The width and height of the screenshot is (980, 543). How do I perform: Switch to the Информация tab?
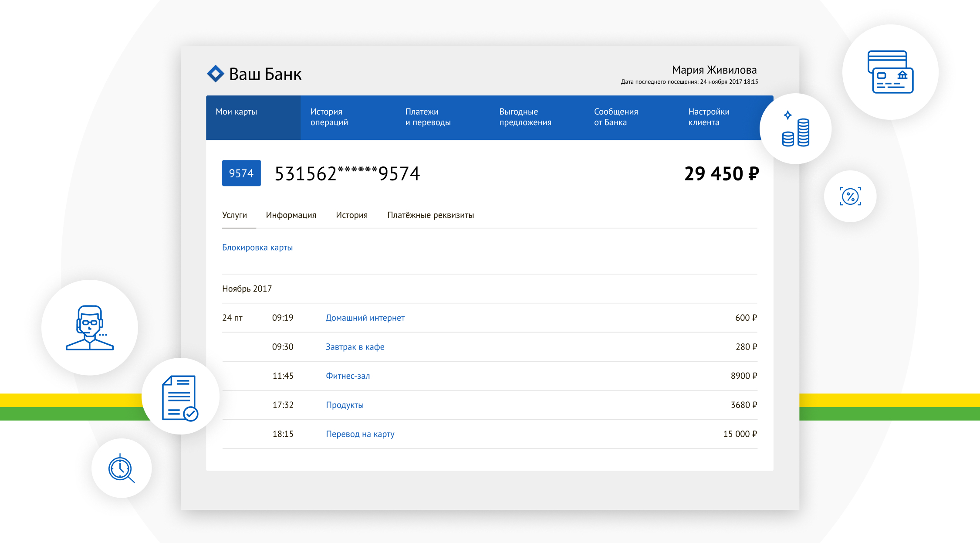point(291,215)
